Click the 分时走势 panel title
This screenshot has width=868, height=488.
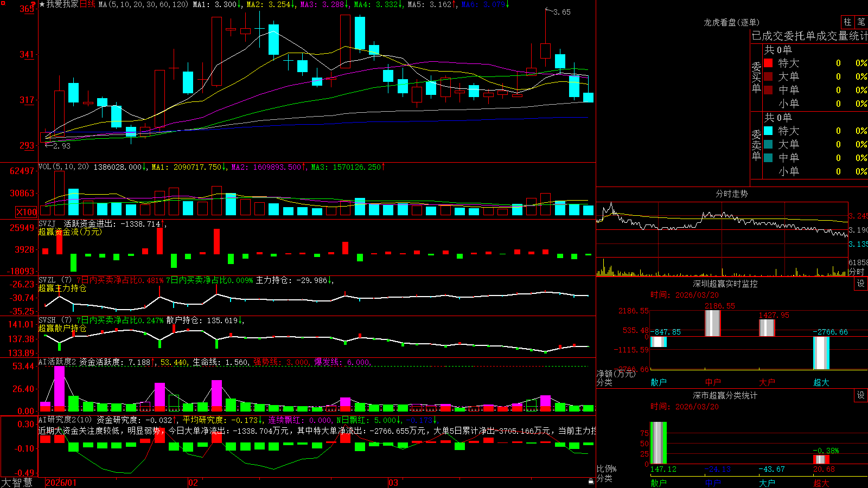731,194
